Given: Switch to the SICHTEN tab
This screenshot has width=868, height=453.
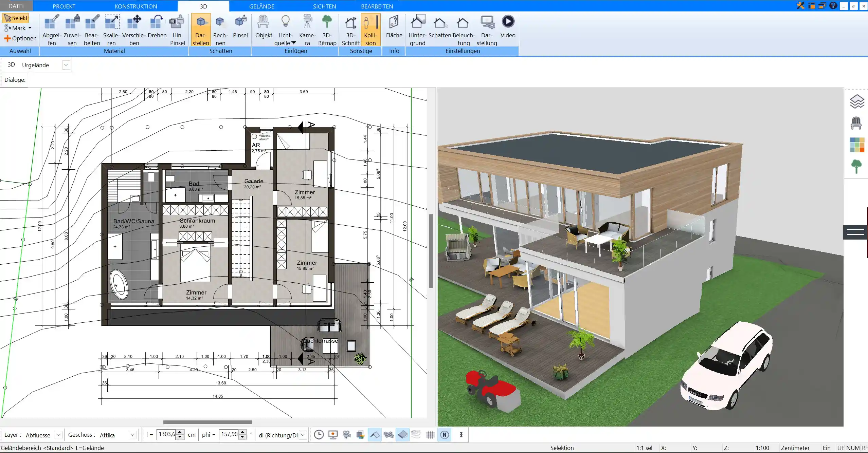Looking at the screenshot, I should (324, 6).
